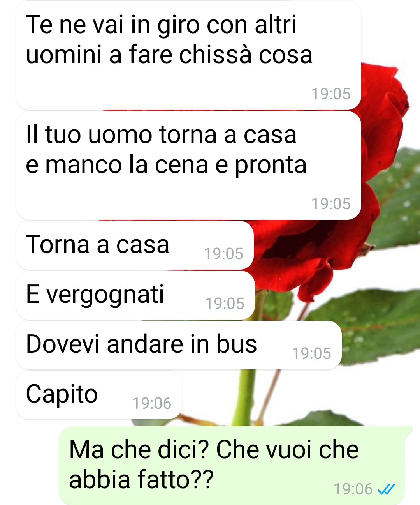Tap the timestamp under 'uomini a fare chissà cosa'
420x505 pixels.
tap(331, 94)
